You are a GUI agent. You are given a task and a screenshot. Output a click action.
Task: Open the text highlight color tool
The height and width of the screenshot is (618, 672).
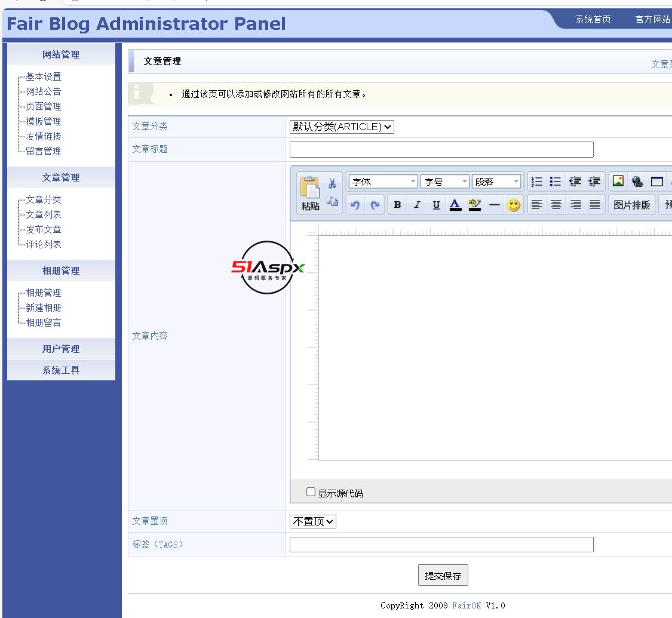pyautogui.click(x=474, y=205)
